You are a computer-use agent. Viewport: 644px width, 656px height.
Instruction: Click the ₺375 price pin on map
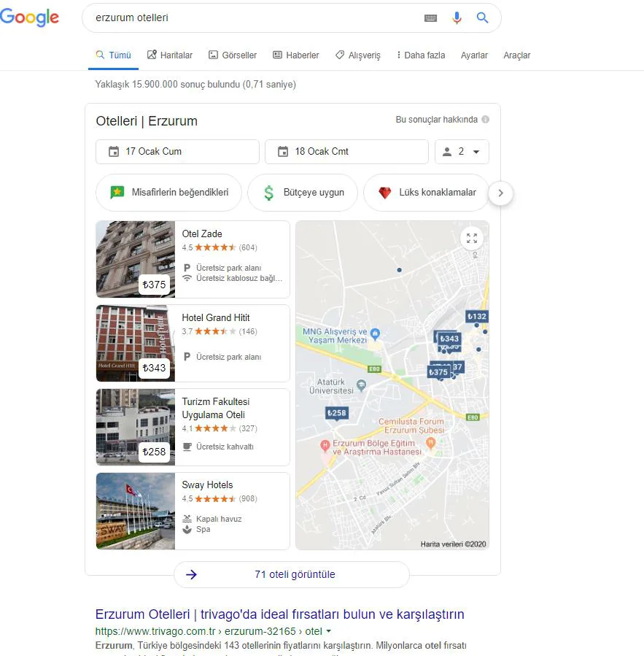coord(438,372)
